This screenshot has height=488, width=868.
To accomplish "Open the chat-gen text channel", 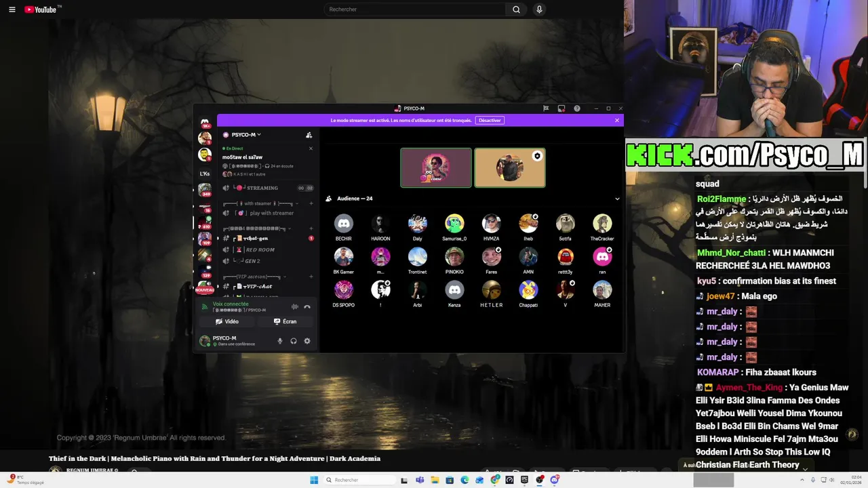I will pyautogui.click(x=267, y=239).
